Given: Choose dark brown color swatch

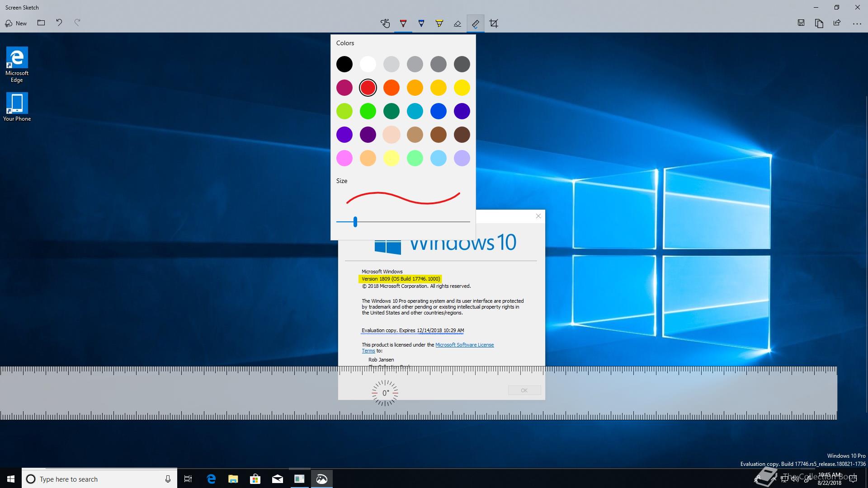Looking at the screenshot, I should point(462,135).
